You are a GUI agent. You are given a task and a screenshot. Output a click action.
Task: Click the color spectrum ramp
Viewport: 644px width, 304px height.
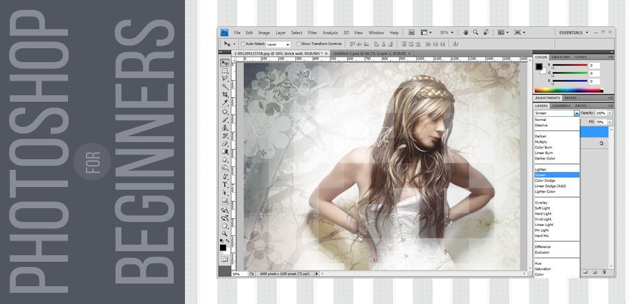(x=569, y=91)
